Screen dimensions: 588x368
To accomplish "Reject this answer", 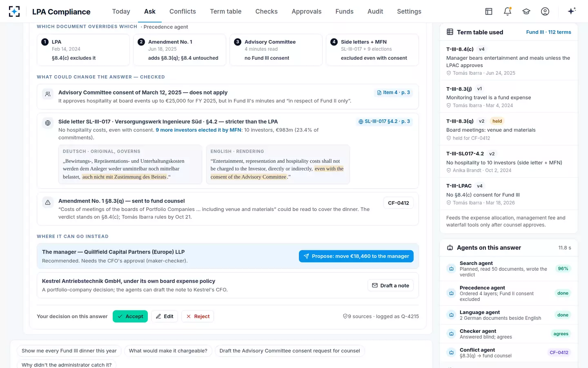I will [198, 316].
